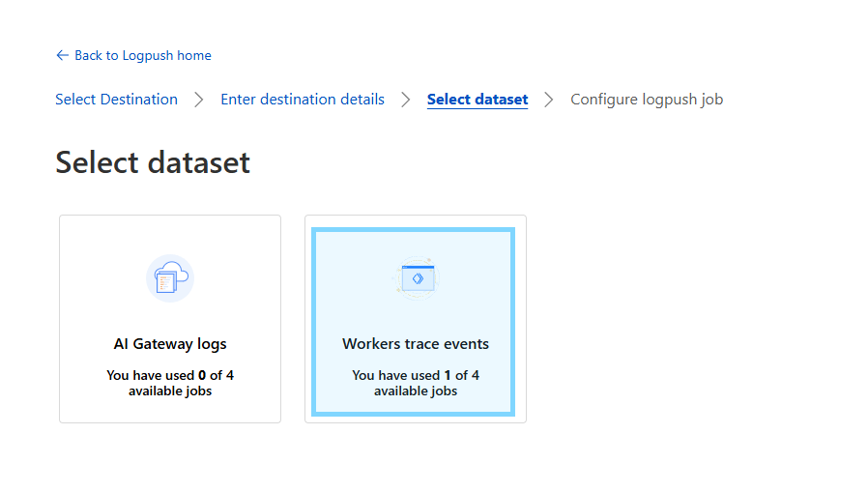Screen dimensions: 868x492
Task: Click the Select dataset page heading
Action: [153, 162]
